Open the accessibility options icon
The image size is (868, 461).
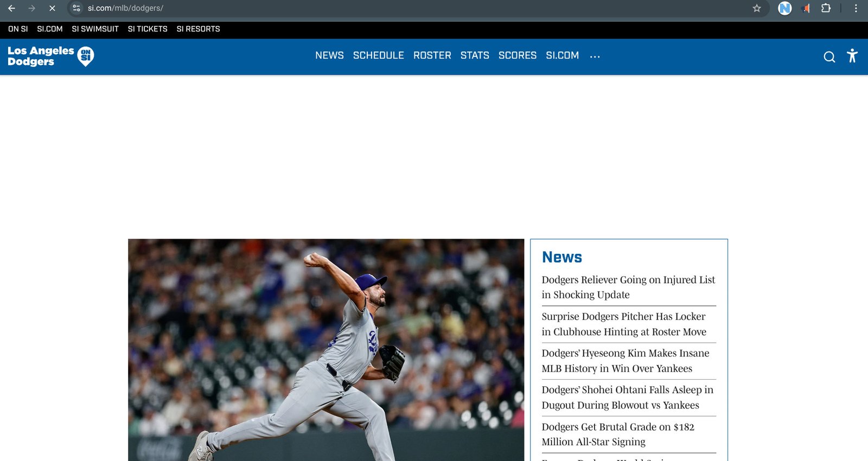coord(852,56)
